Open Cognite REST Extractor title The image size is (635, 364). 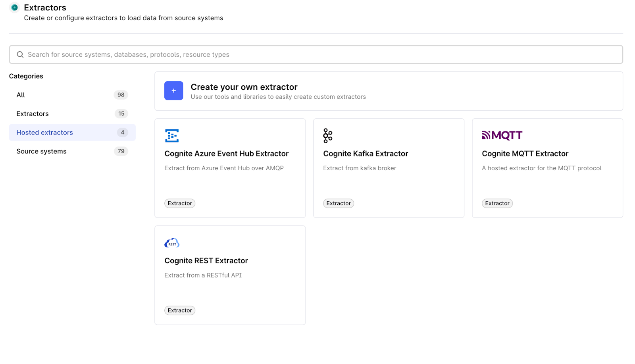206,261
